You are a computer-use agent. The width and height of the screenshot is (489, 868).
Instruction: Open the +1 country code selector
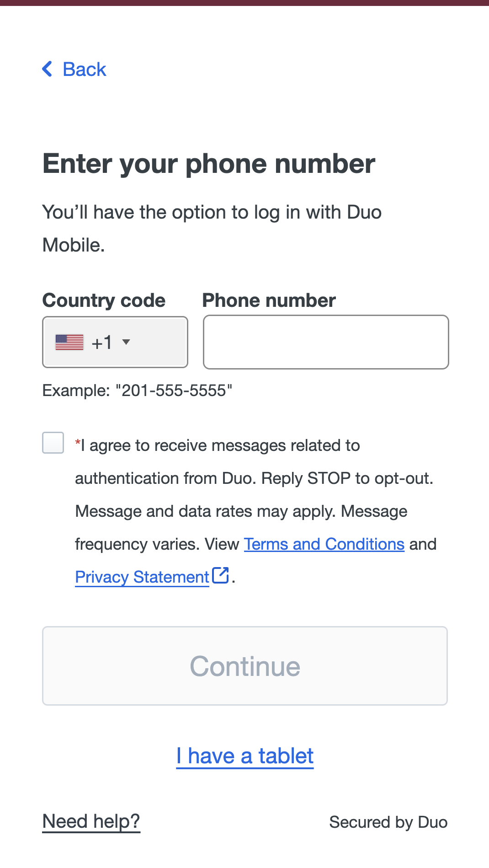point(102,342)
